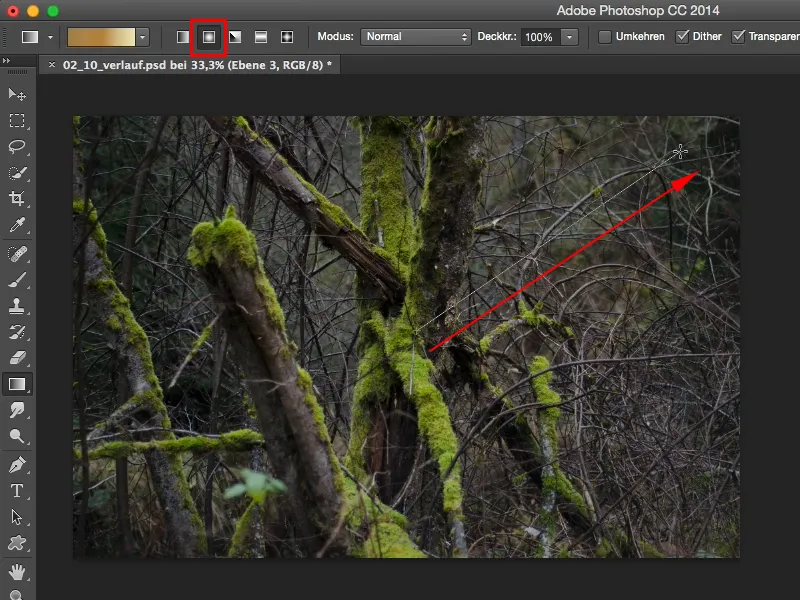This screenshot has height=600, width=800.
Task: Switch to the Diamond gradient style
Action: click(x=287, y=35)
